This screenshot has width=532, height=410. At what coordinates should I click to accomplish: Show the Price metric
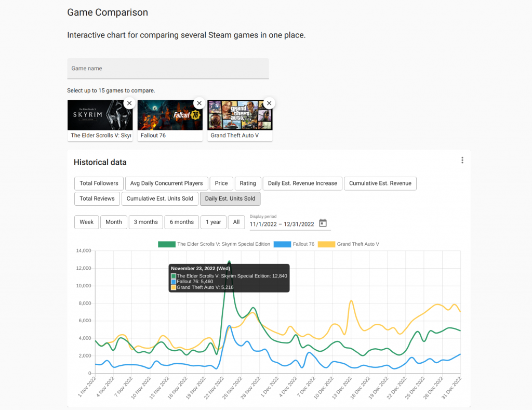click(x=221, y=183)
